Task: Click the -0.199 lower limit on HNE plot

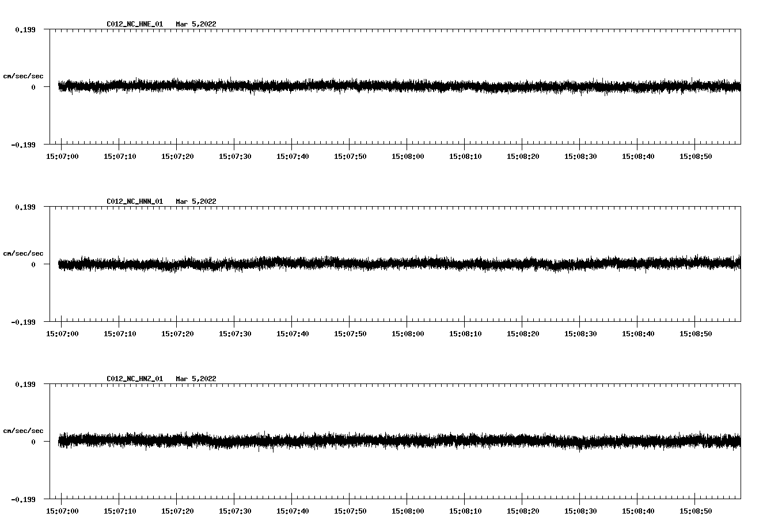Action: [23, 145]
